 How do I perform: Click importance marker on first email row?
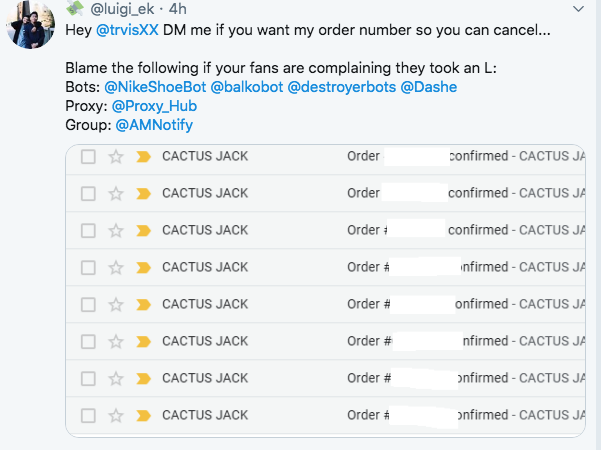[x=142, y=157]
